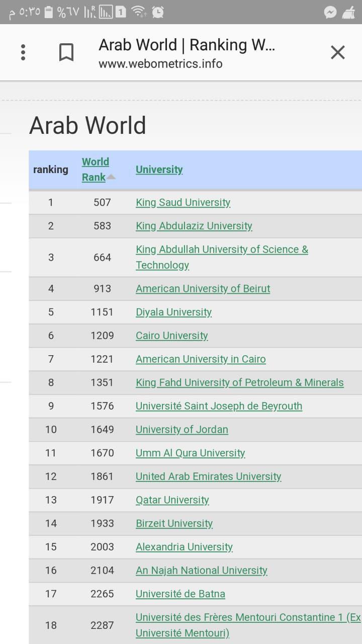The width and height of the screenshot is (362, 644).
Task: Open American University in Cairo link
Action: click(x=201, y=359)
